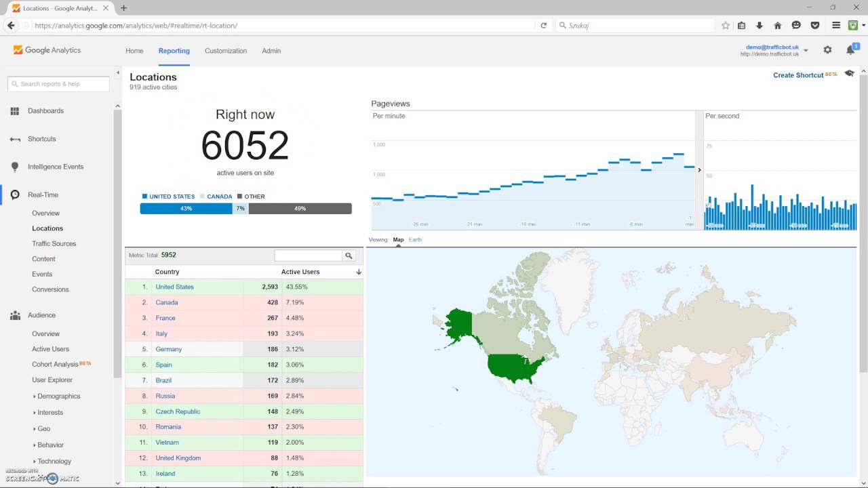The width and height of the screenshot is (868, 488).
Task: Check notifications via the bell icon
Action: click(850, 49)
